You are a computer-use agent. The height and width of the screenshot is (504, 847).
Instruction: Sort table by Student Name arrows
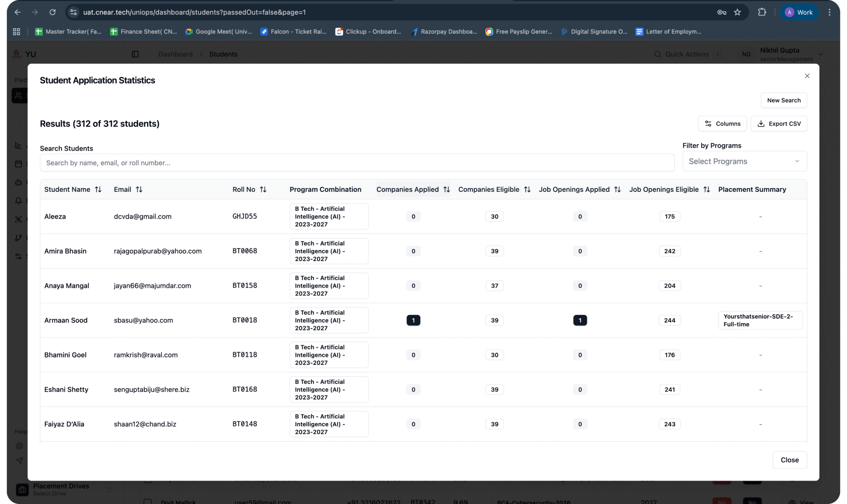tap(98, 189)
